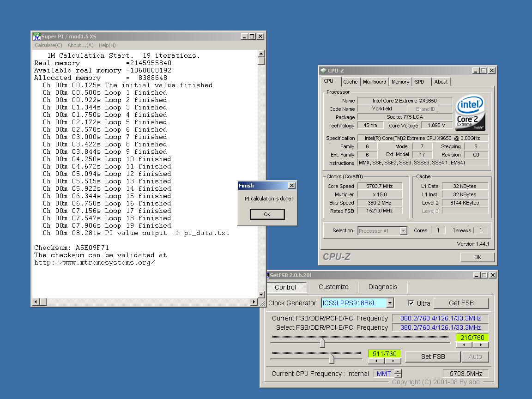Switch to the Customize tab in SetFSB
The image size is (532, 399).
[333, 287]
